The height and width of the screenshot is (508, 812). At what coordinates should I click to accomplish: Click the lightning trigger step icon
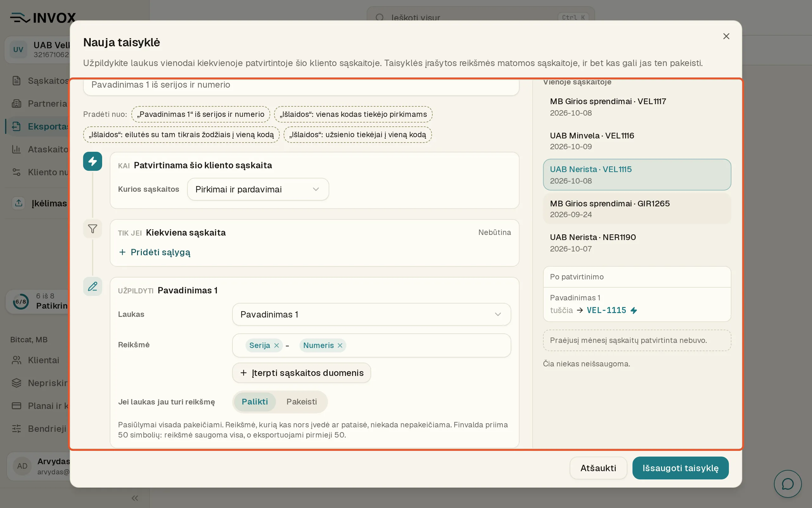tap(93, 161)
